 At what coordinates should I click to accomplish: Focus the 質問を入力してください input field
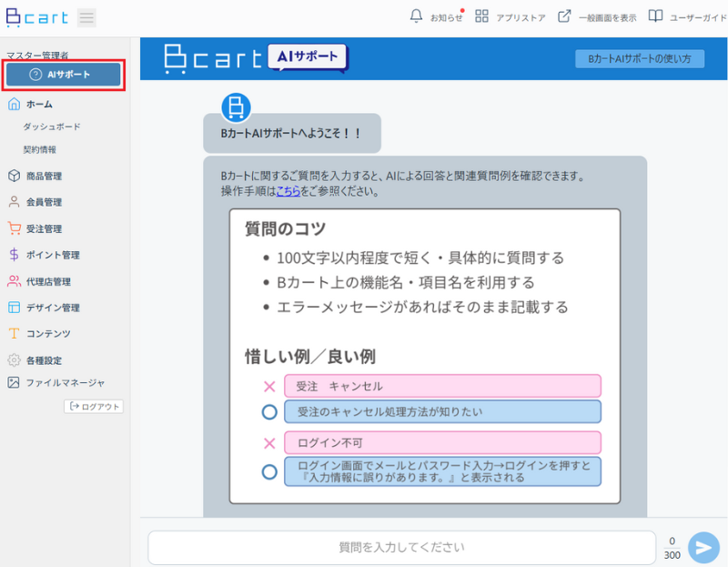click(401, 547)
